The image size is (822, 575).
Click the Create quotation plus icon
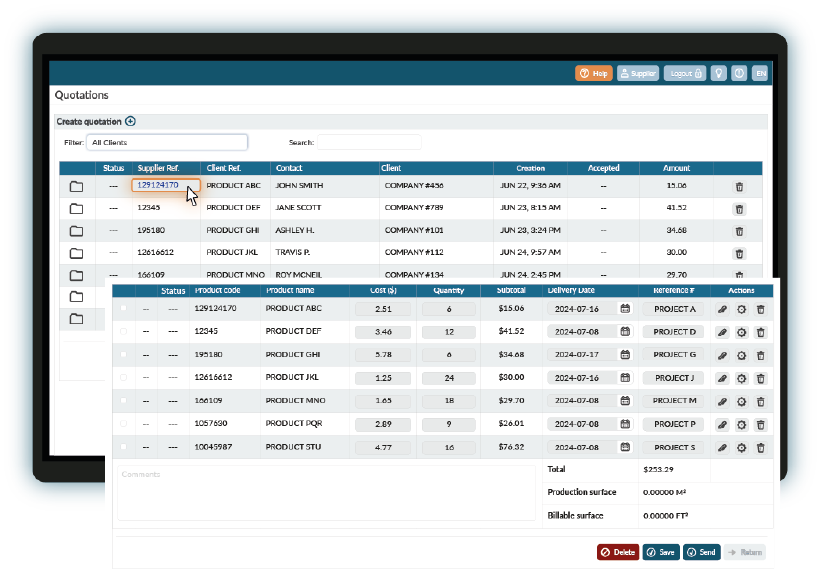pyautogui.click(x=131, y=121)
